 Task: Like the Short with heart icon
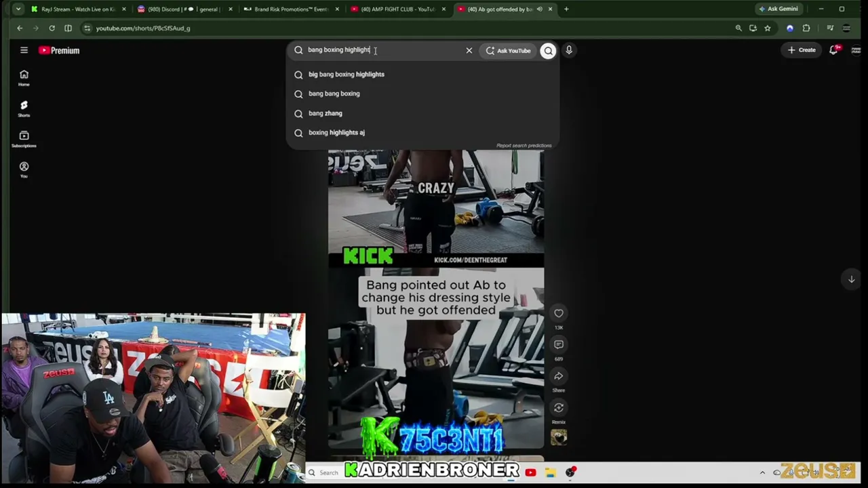click(559, 313)
